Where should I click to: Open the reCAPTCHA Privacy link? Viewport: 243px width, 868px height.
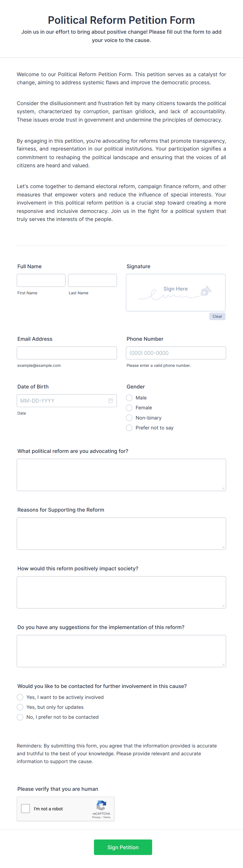click(96, 817)
